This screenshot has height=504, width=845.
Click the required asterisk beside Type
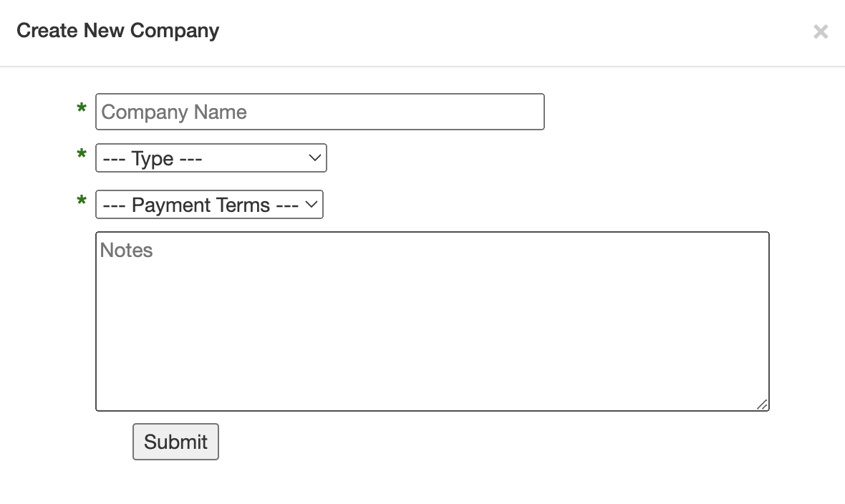(82, 156)
